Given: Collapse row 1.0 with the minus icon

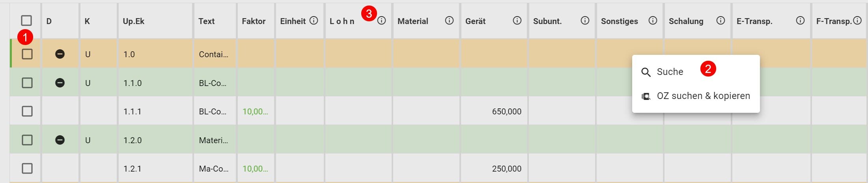Looking at the screenshot, I should (x=60, y=54).
